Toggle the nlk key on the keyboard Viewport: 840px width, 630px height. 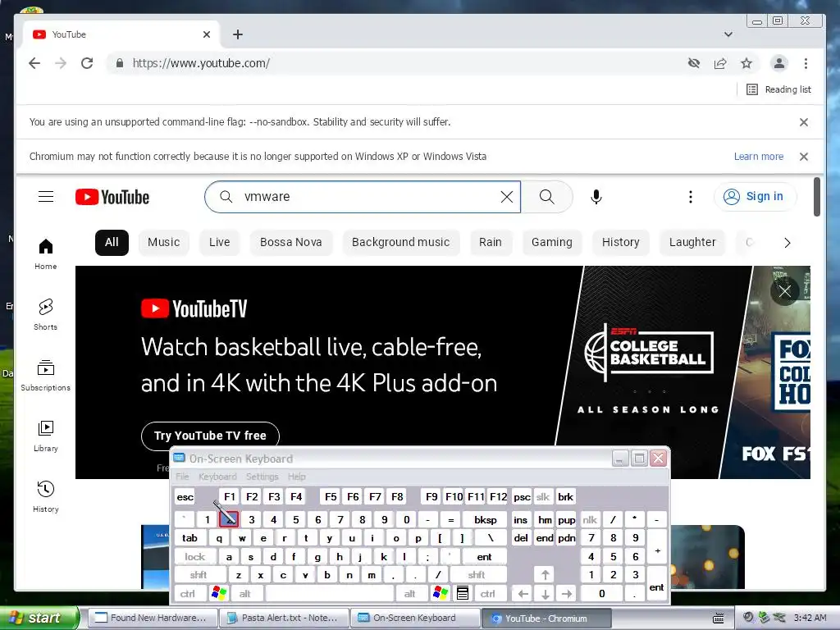click(590, 519)
